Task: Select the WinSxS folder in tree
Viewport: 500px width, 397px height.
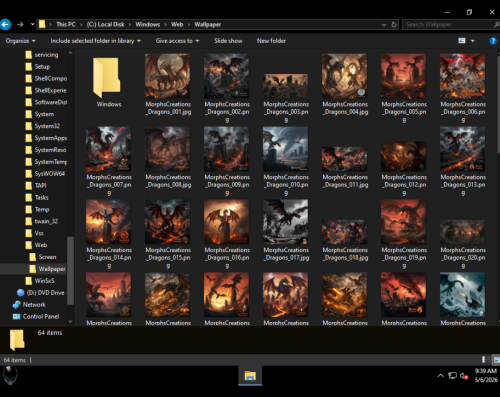Action: [44, 281]
